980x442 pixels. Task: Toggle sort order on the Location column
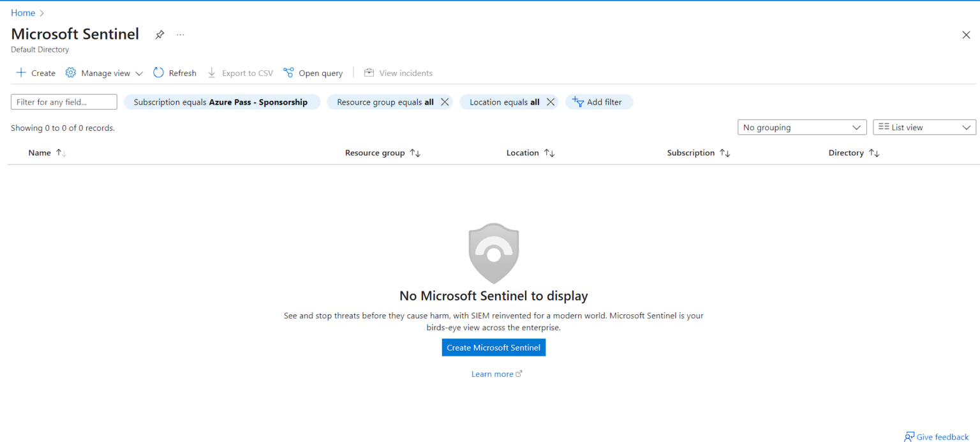(550, 153)
